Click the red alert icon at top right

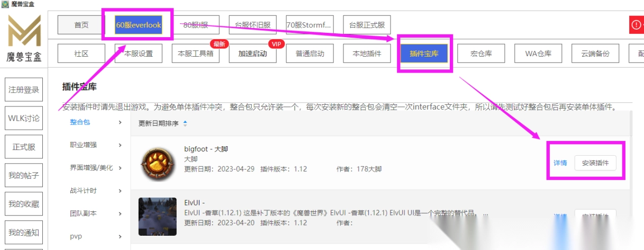point(636,25)
